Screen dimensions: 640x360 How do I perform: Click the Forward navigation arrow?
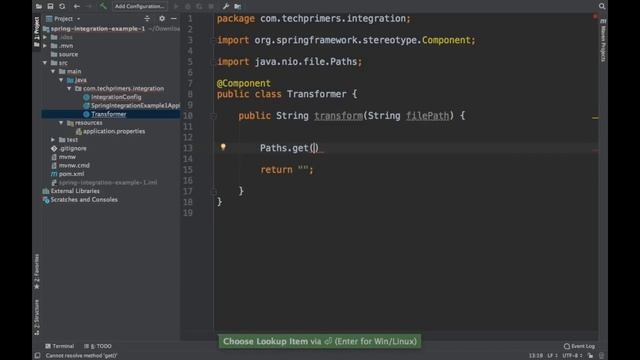(x=89, y=6)
